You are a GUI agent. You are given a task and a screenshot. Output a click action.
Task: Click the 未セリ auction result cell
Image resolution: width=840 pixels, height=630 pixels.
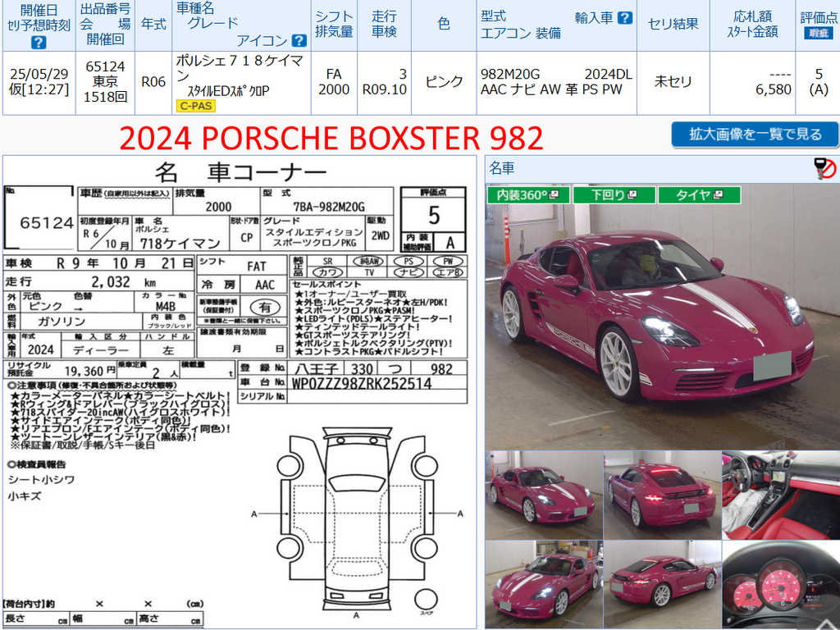click(x=673, y=82)
